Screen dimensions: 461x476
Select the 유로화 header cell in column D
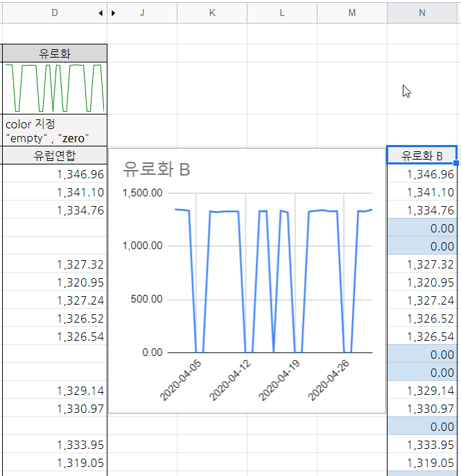point(54,53)
